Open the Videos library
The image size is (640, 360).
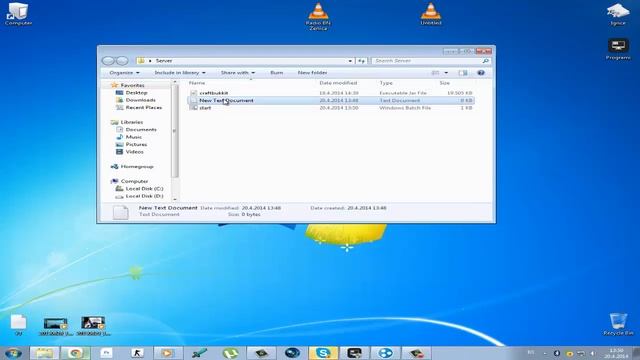point(134,151)
